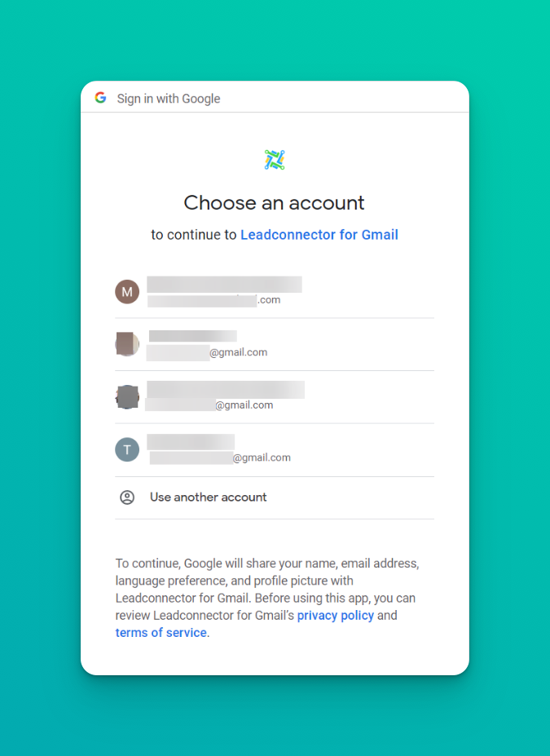Open the terms of service link
The width and height of the screenshot is (550, 756).
(161, 633)
